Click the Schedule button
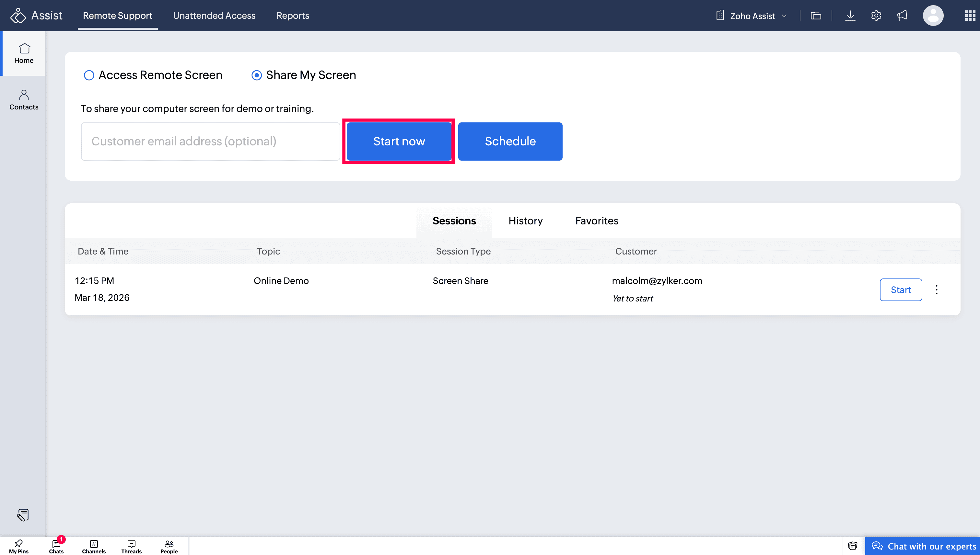980x555 pixels. (x=510, y=141)
